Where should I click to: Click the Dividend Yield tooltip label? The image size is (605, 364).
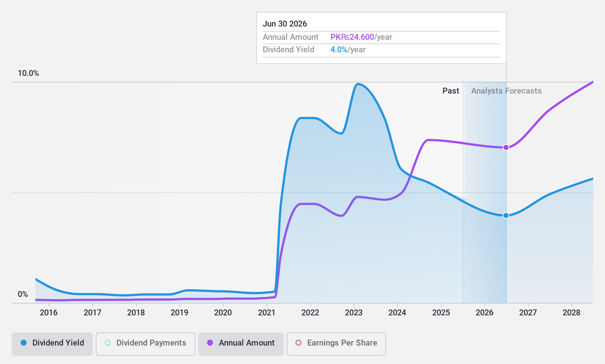tap(288, 50)
